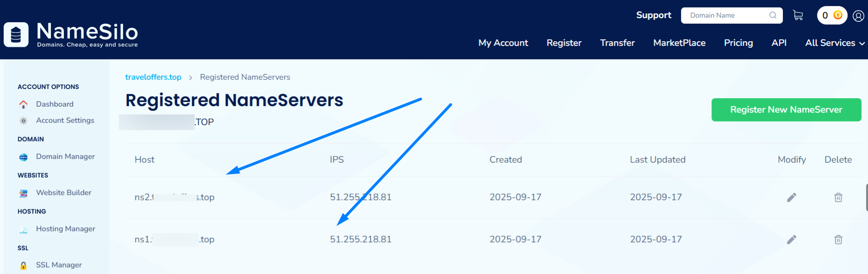
Task: Select Created date in ns2 row
Action: tap(515, 197)
